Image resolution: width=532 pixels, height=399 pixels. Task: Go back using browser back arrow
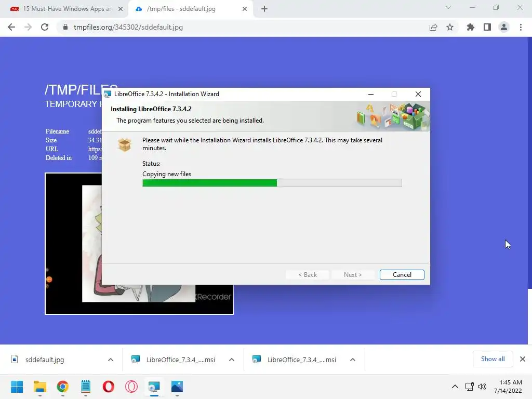coord(11,27)
